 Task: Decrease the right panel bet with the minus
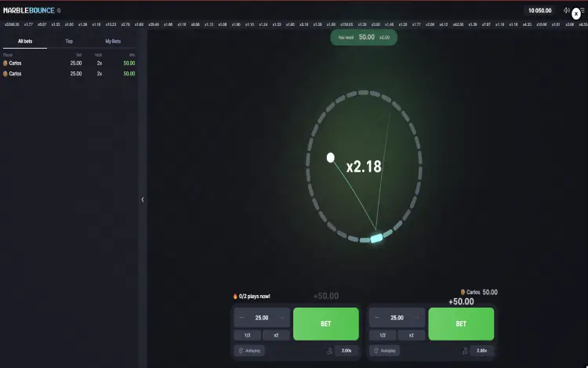coord(376,318)
